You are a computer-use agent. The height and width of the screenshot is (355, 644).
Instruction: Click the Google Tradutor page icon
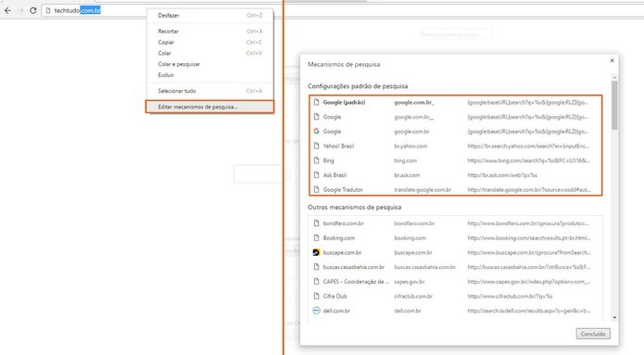click(316, 189)
